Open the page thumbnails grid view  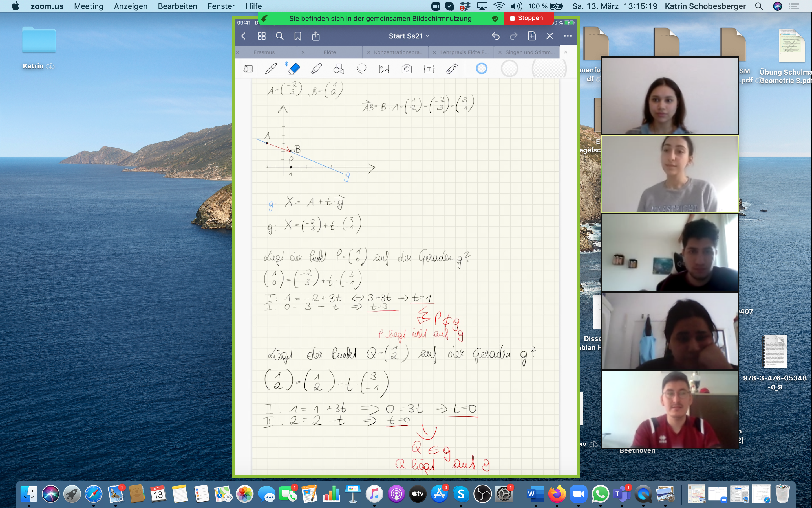262,36
